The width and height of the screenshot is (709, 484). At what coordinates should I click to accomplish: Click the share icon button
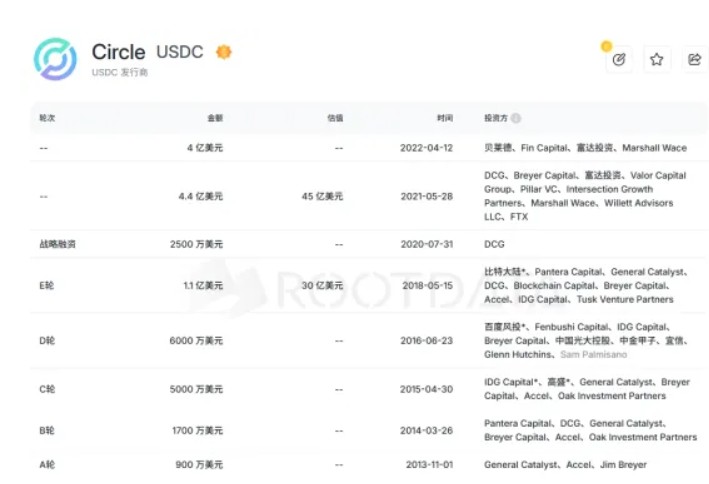[694, 59]
